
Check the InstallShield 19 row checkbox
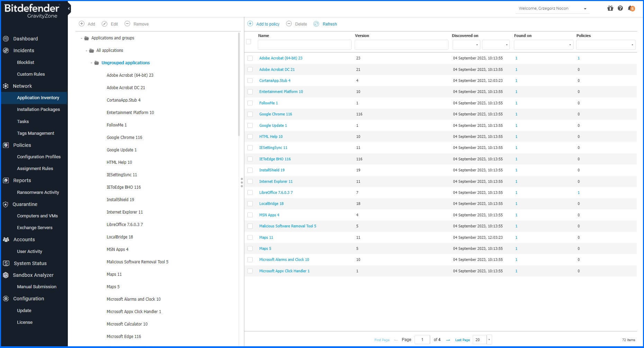point(250,170)
